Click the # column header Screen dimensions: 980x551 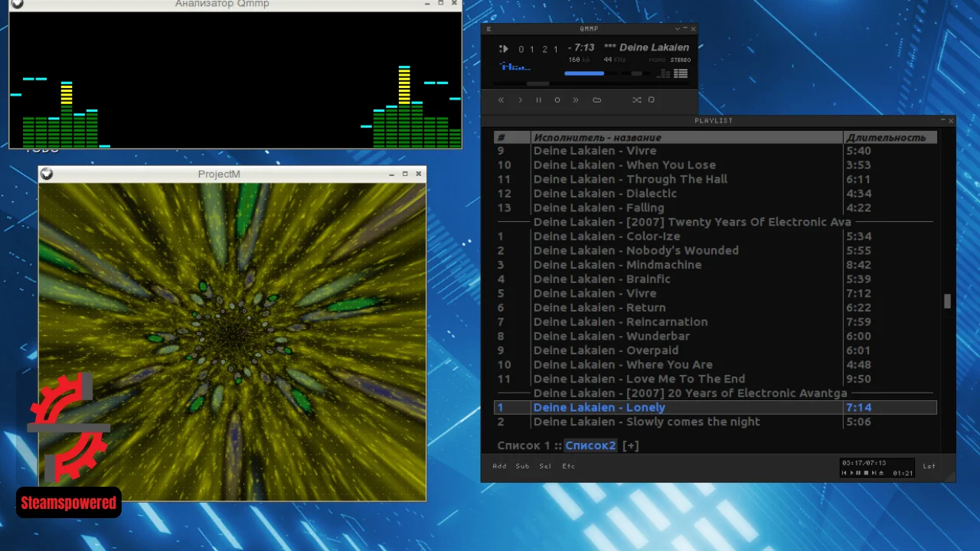click(x=512, y=137)
